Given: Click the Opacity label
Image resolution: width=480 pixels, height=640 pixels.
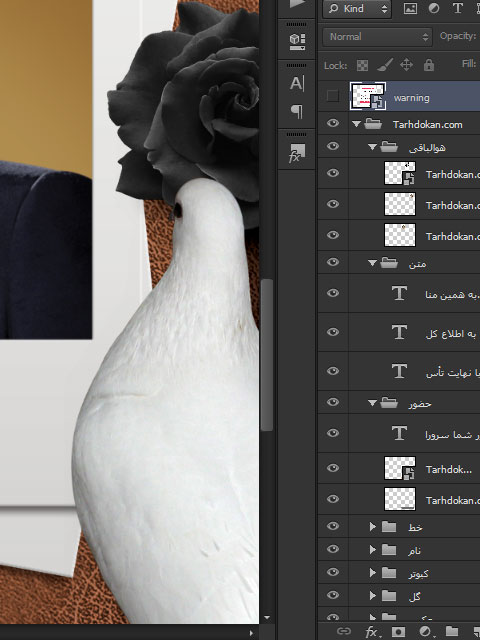Looking at the screenshot, I should coord(458,36).
